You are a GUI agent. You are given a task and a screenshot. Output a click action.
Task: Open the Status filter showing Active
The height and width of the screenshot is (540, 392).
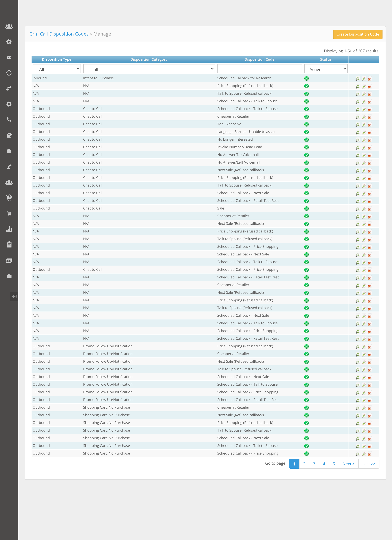[x=326, y=69]
